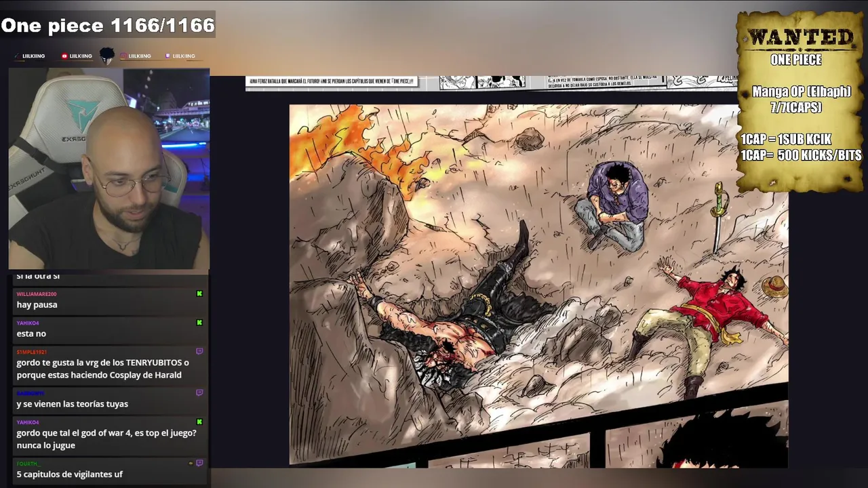Click the streamer webcam feed
Image resolution: width=868 pixels, height=488 pixels.
pos(109,169)
